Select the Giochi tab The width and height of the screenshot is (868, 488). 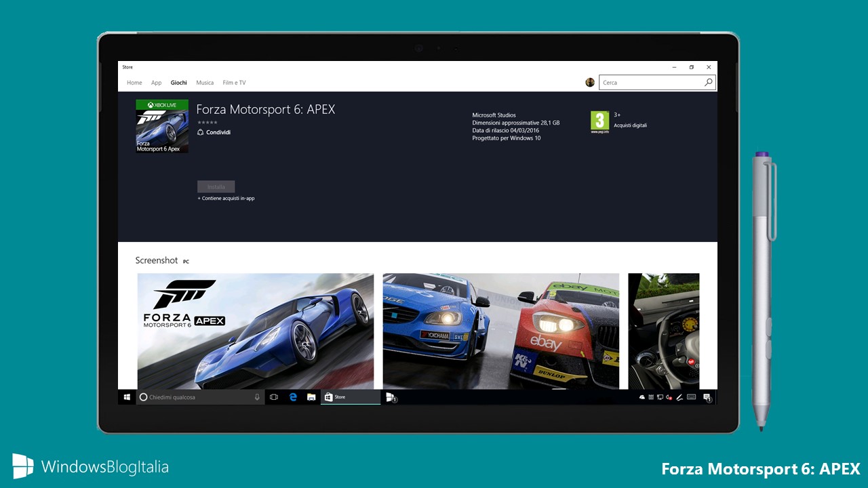point(179,83)
